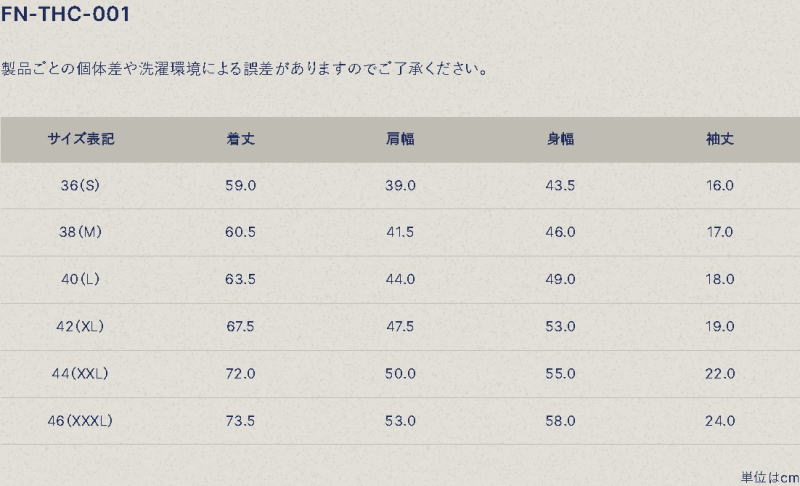
Task: Click the 72.0 length value for XXL
Action: [x=240, y=373]
